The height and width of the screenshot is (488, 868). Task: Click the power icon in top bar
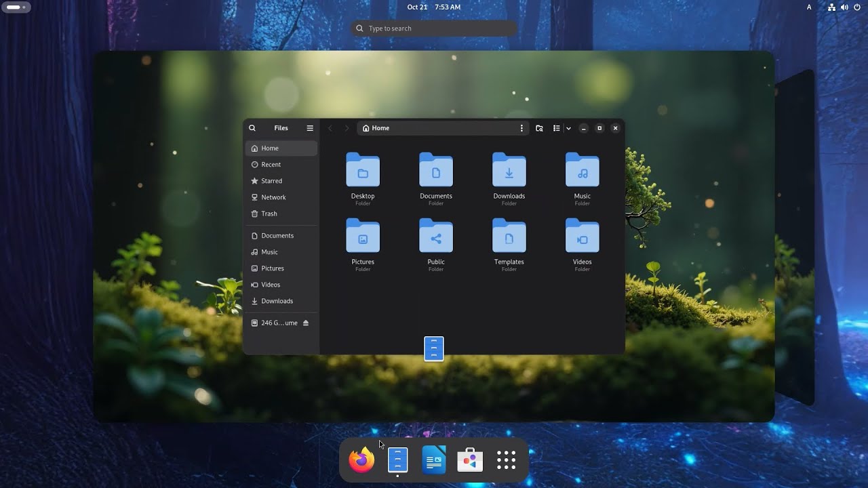click(857, 7)
